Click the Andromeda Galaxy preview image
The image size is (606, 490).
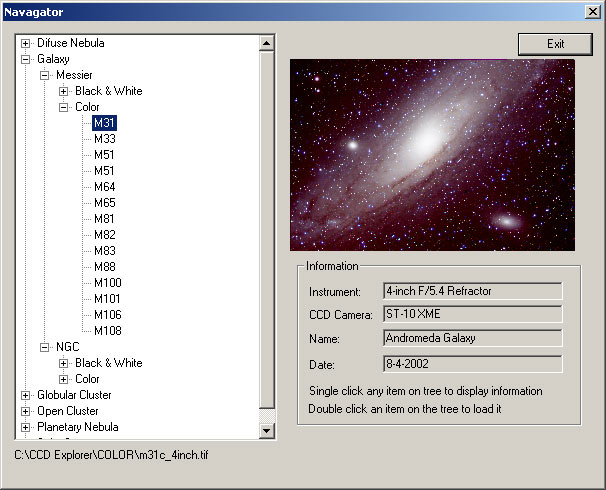[432, 154]
